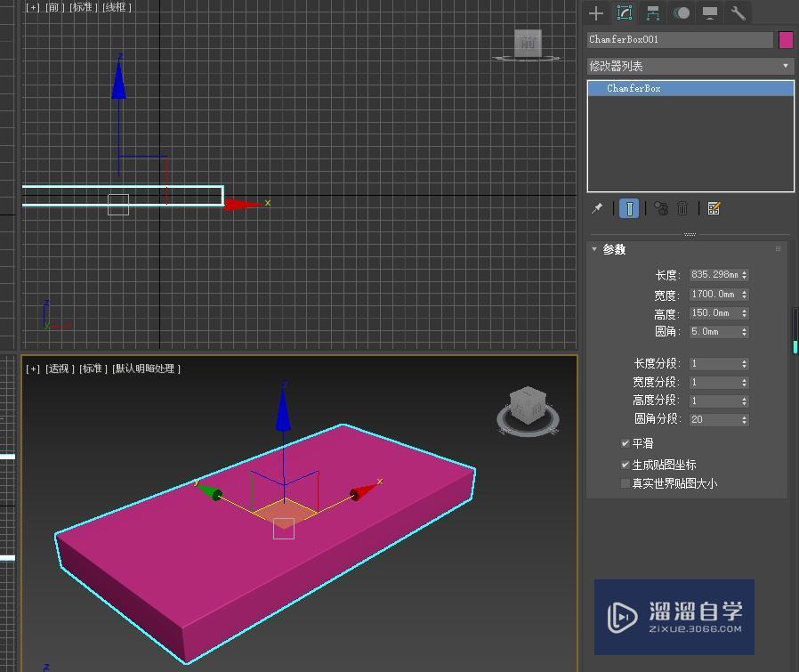
Task: Click the 长度 spinner arrows
Action: pos(745,275)
